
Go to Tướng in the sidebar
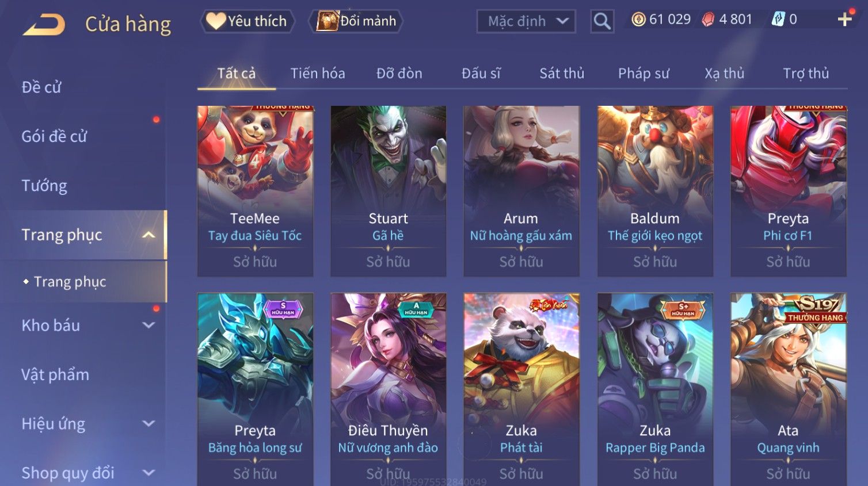coord(44,186)
